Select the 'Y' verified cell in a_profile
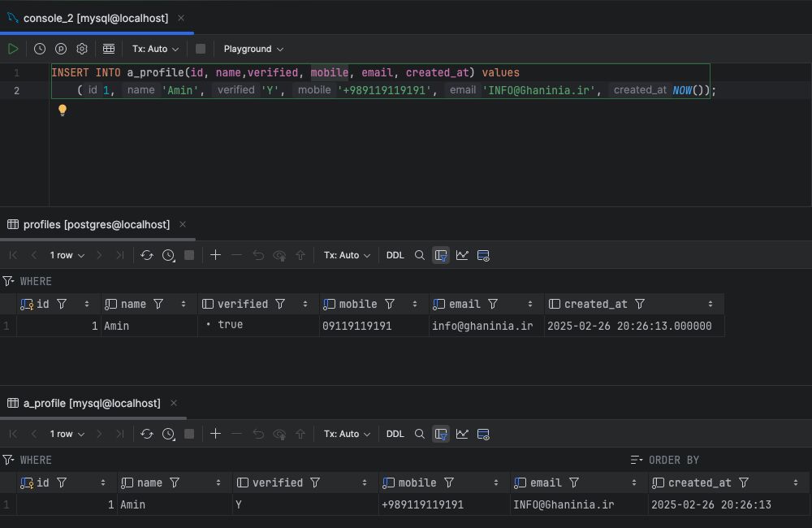Image resolution: width=812 pixels, height=528 pixels. [305, 504]
